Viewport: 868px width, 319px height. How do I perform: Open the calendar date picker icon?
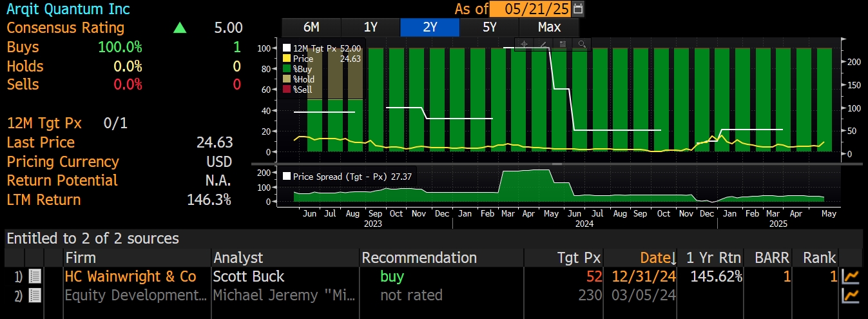pos(578,9)
